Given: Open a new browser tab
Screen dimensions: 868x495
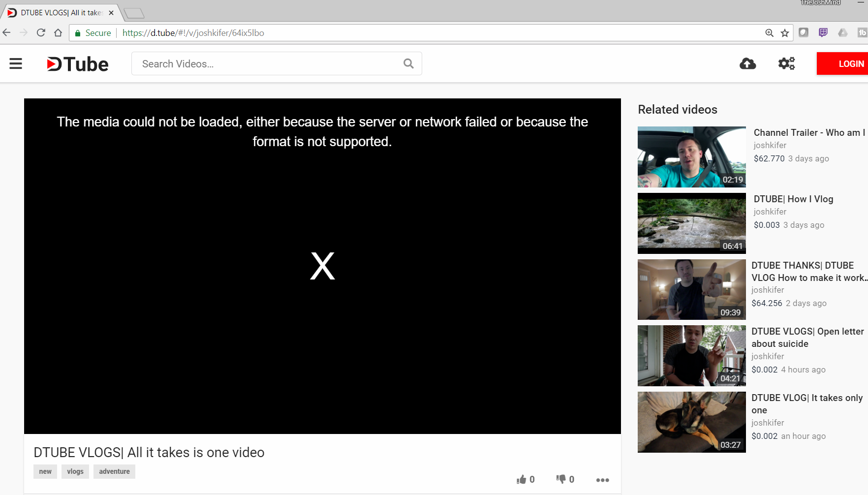Looking at the screenshot, I should (x=133, y=13).
